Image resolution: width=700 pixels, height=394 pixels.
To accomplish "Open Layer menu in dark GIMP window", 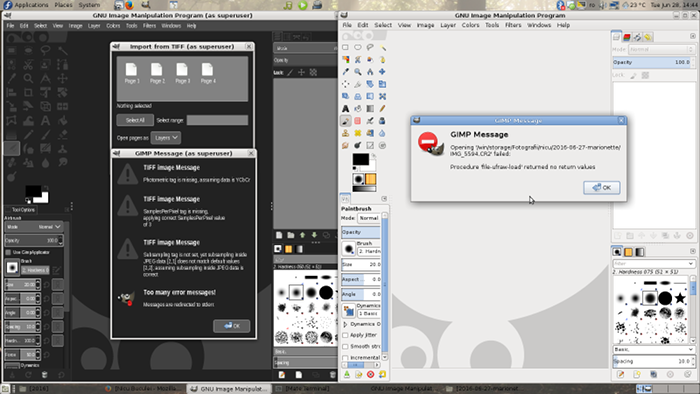I will click(x=94, y=26).
